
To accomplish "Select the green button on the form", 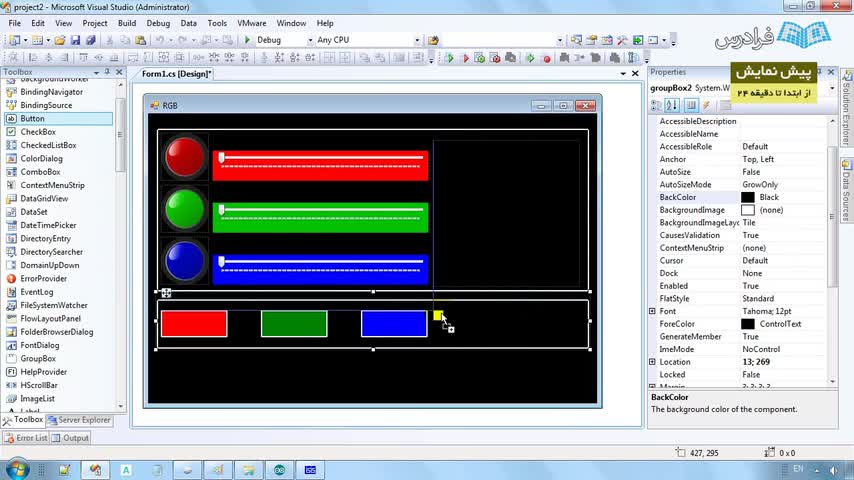I will (x=294, y=324).
